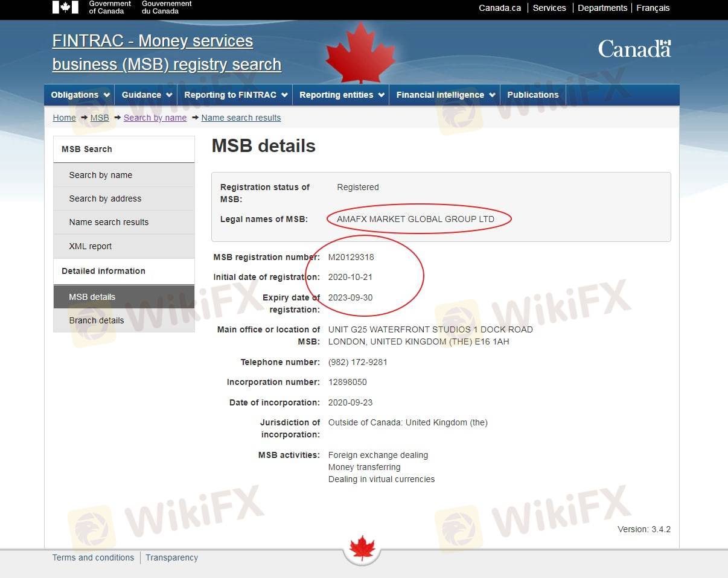728x578 pixels.
Task: Open the Guidance menu
Action: point(147,95)
